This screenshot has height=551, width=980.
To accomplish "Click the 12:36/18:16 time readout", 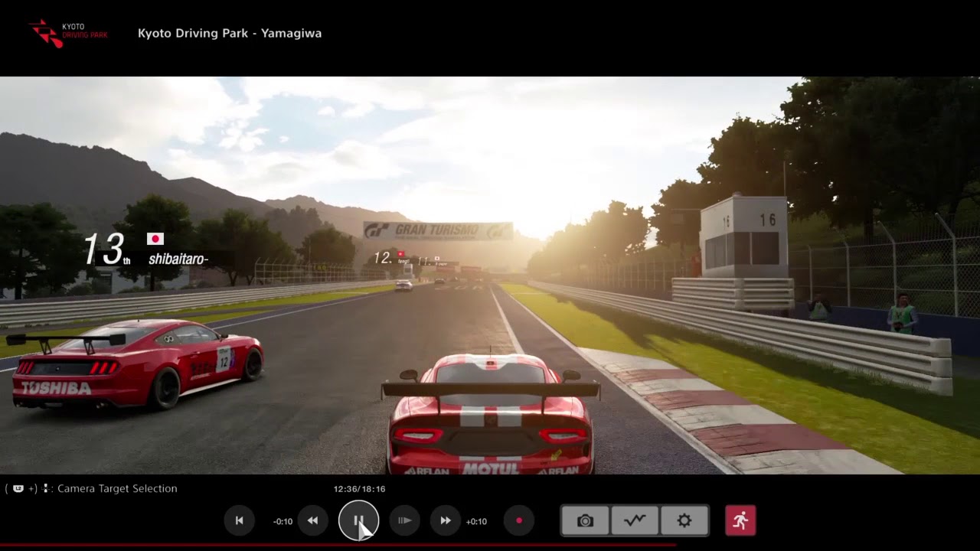I will point(359,488).
